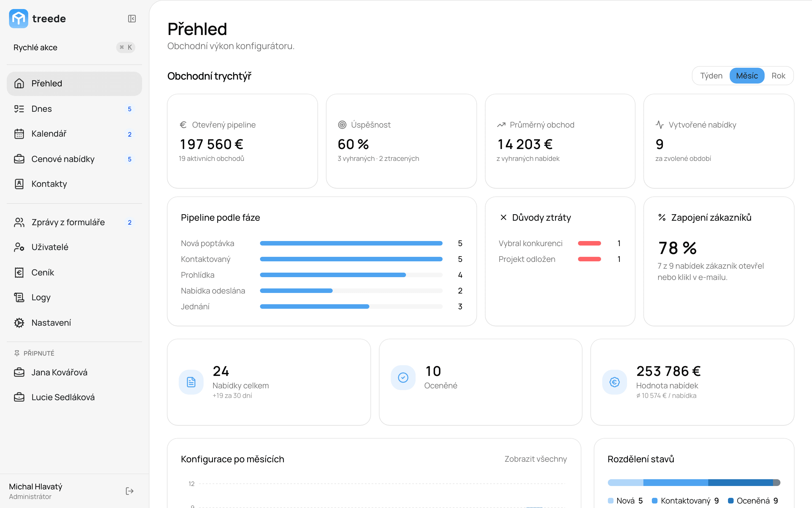Click the home icon beside Přehled

click(19, 83)
